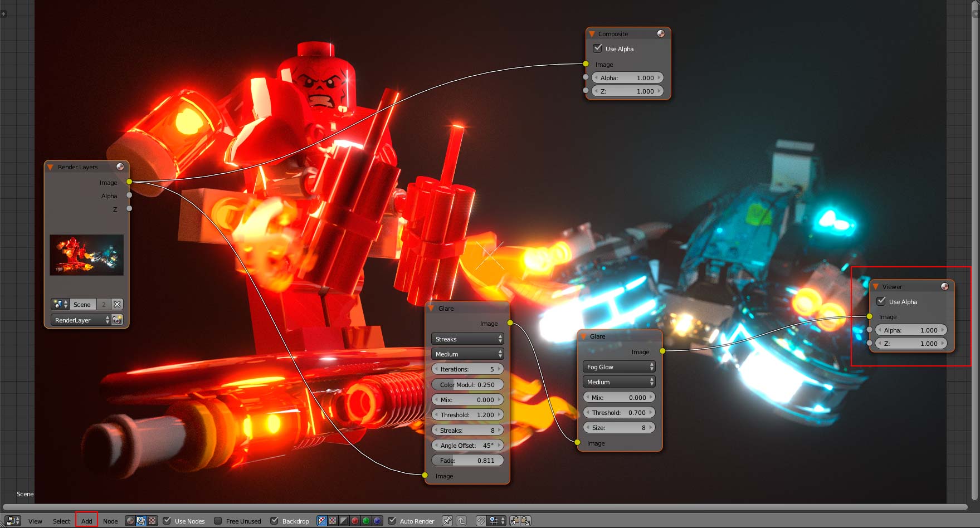Toggle Use Alpha on Composite node
The image size is (980, 528).
[598, 48]
